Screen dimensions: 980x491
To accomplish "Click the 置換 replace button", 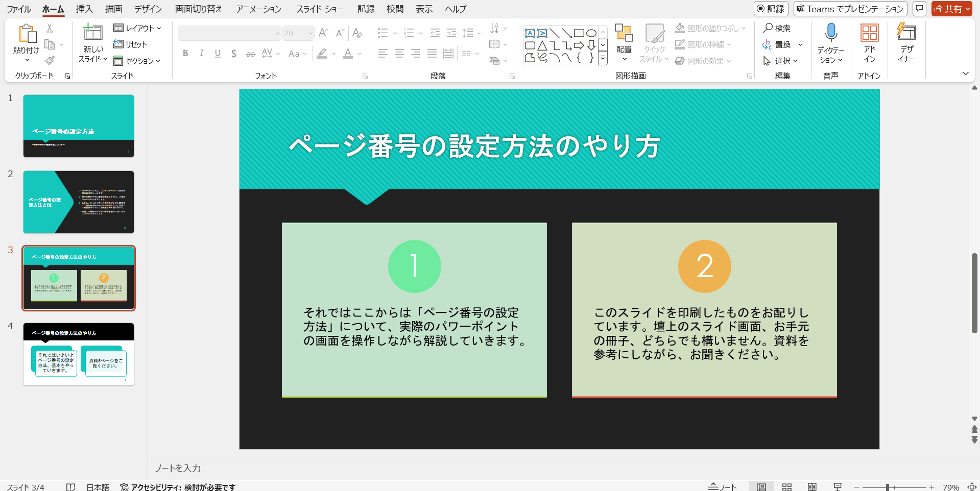I will 777,44.
